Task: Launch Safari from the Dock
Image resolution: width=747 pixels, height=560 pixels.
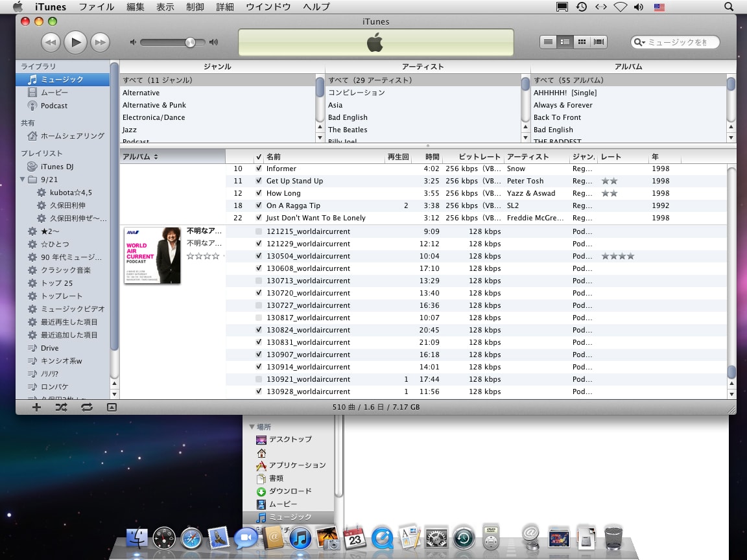Action: point(191,539)
